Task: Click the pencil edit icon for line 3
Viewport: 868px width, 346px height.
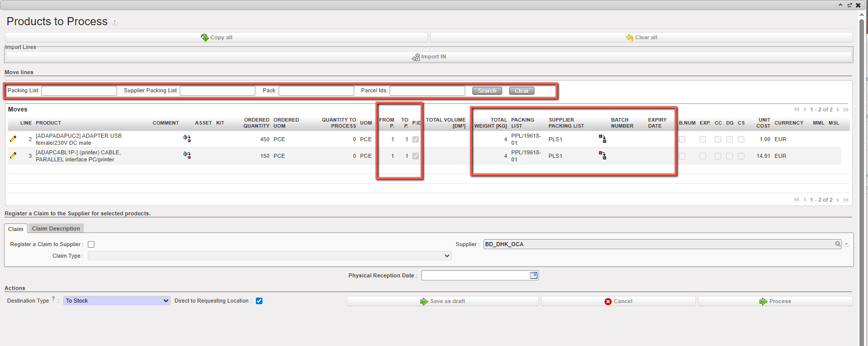Action: pos(13,155)
